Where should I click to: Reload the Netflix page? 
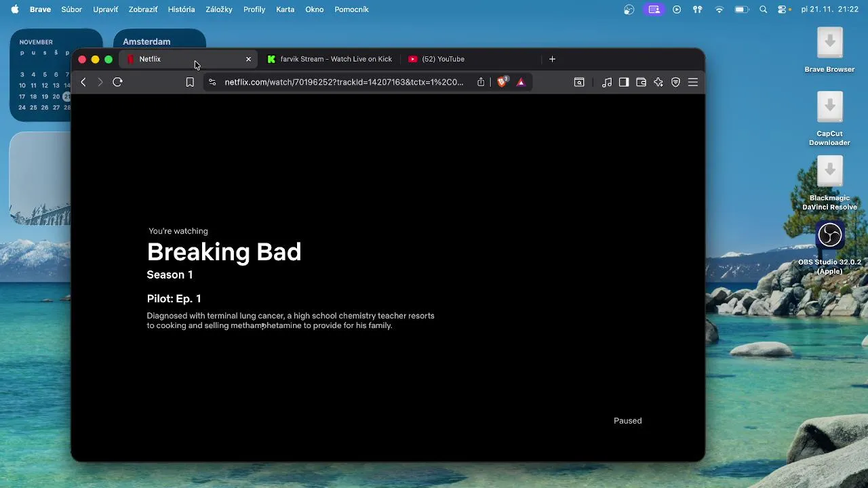point(117,82)
